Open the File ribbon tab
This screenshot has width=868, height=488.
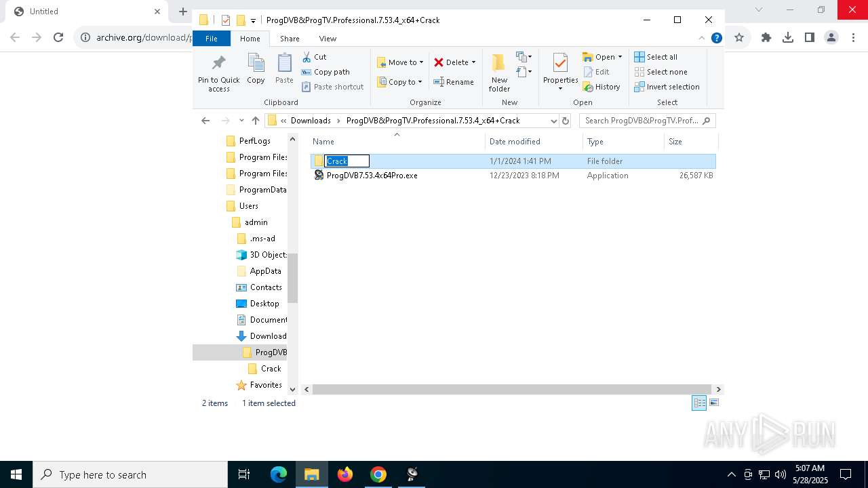point(212,39)
